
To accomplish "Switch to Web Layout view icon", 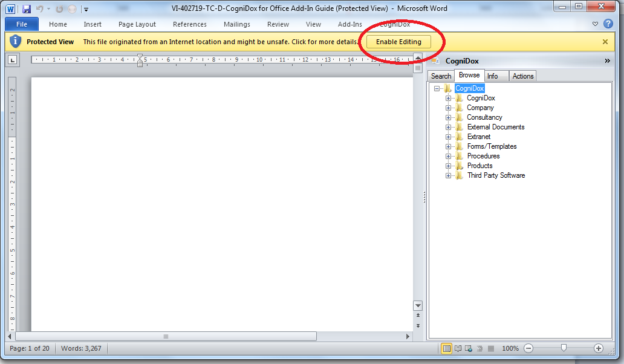I will 469,348.
